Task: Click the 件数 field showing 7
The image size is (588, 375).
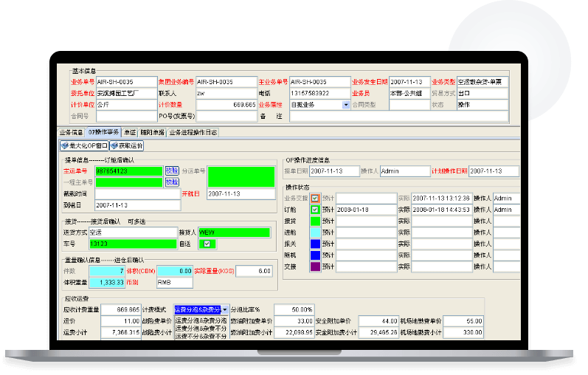Action: pos(107,271)
